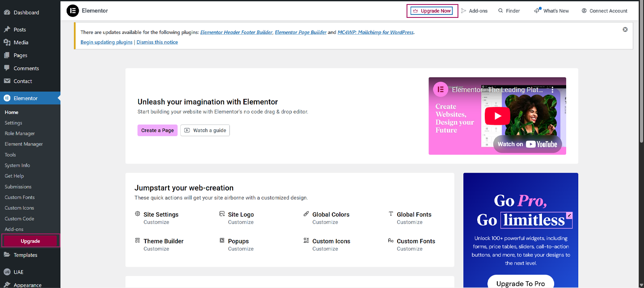Click the Finder magnifier icon
Screen dimensions: 644x288
[501, 11]
